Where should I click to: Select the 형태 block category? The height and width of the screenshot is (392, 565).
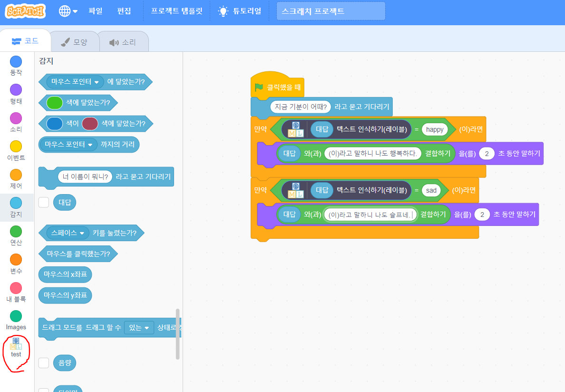[16, 94]
